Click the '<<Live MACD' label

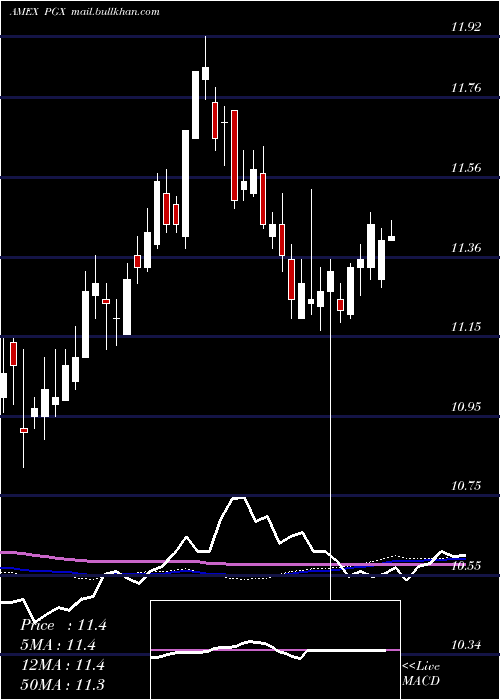tap(421, 674)
